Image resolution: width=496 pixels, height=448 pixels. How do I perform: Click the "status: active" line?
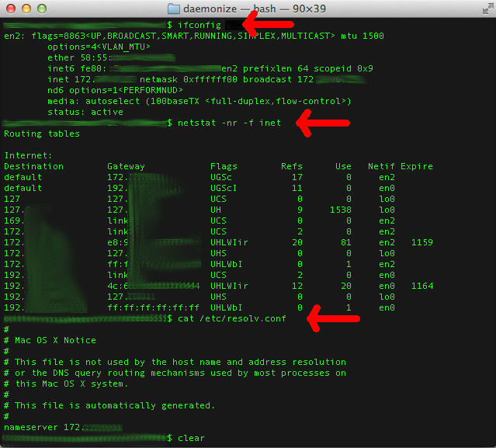coord(85,112)
